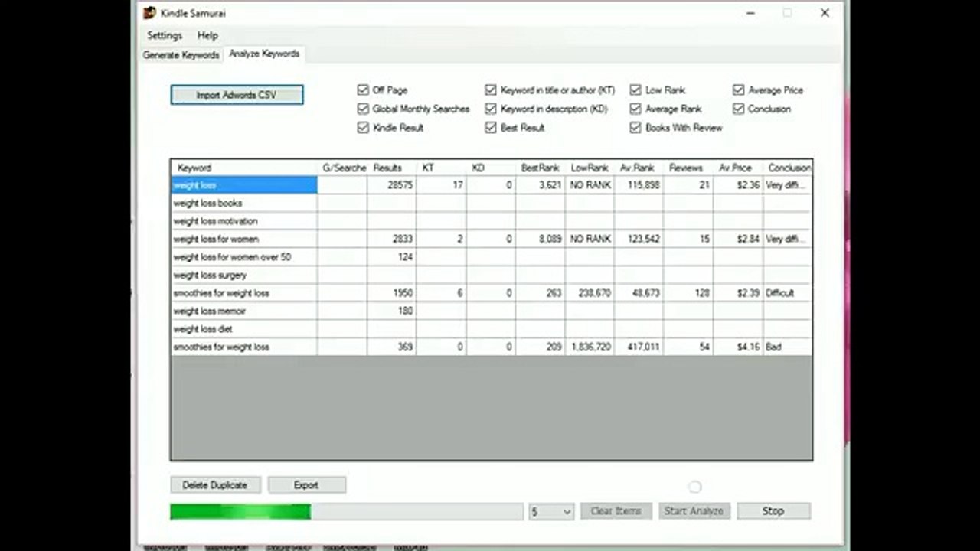The image size is (980, 551).
Task: Click the Conclusion column header
Action: coord(787,168)
